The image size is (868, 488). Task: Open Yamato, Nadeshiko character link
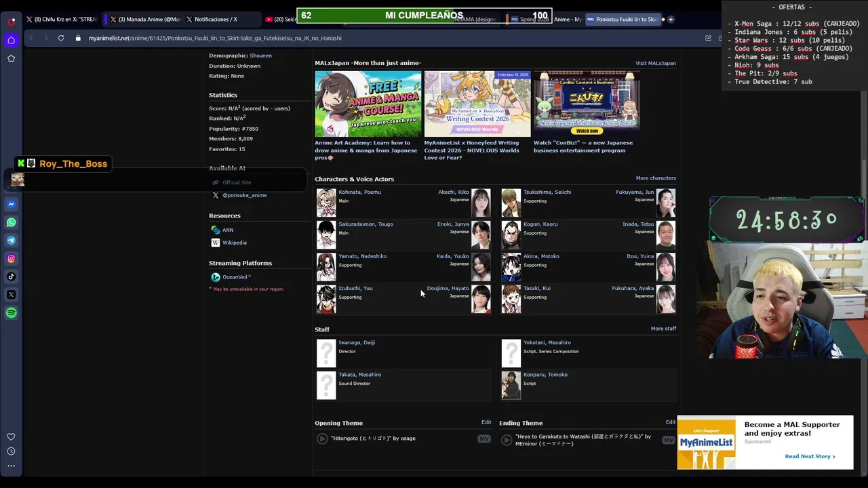point(362,256)
